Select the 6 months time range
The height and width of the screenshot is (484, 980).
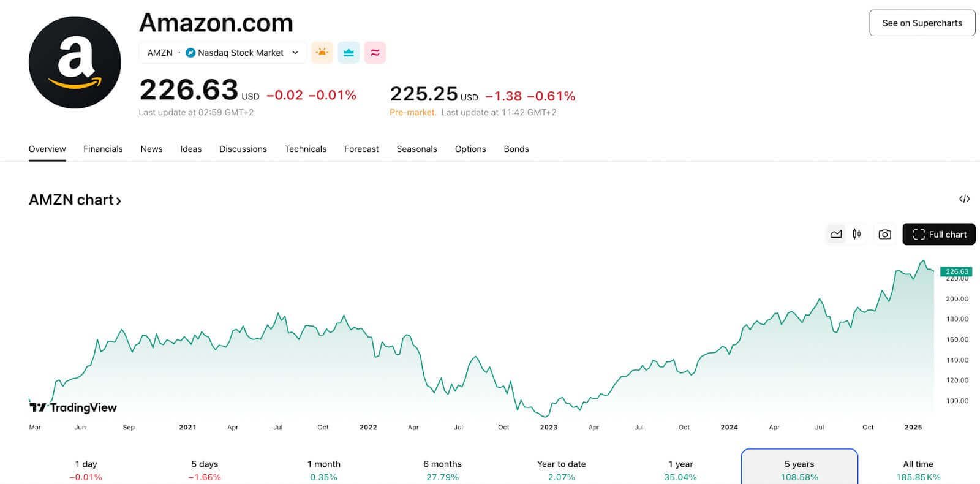[x=442, y=470]
